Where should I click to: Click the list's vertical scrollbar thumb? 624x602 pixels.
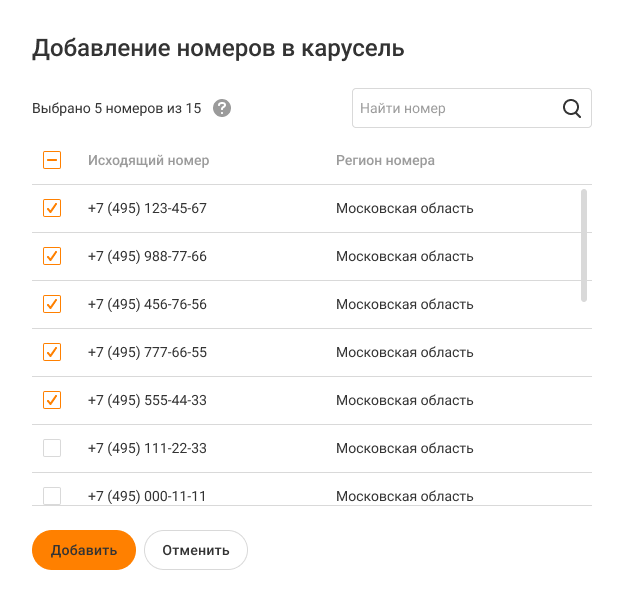point(584,245)
